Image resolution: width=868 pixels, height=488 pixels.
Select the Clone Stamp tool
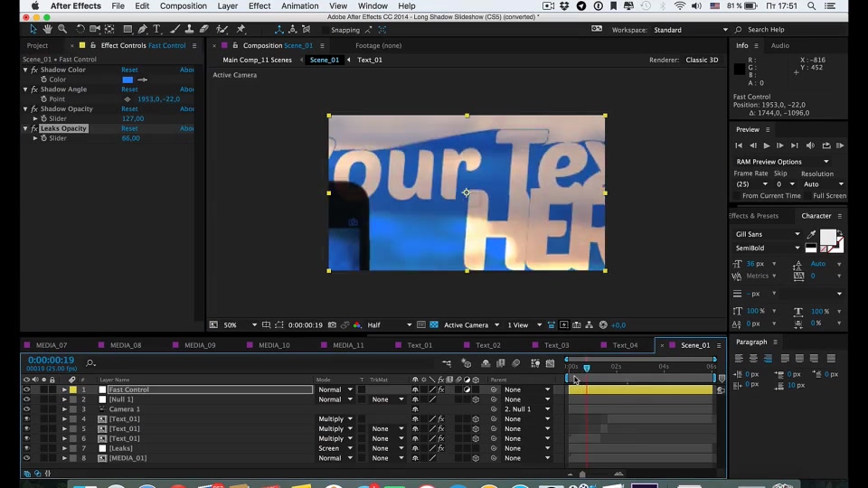pyautogui.click(x=189, y=29)
